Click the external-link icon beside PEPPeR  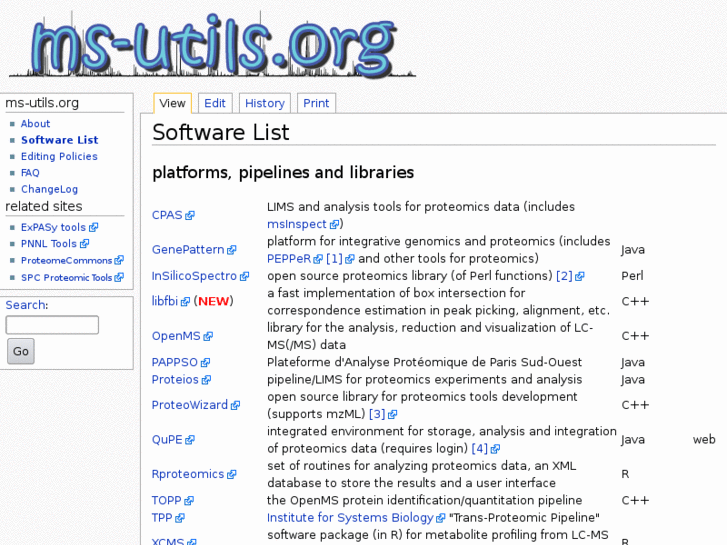click(x=318, y=259)
